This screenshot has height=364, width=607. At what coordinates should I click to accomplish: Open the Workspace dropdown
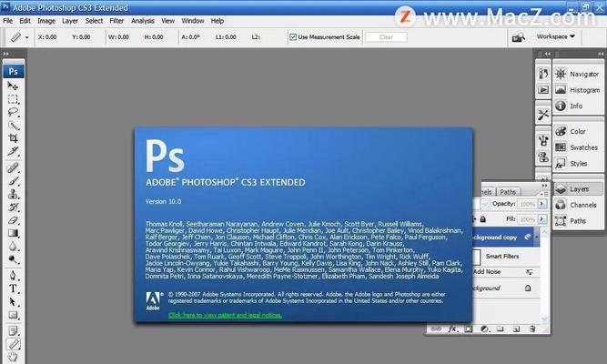pyautogui.click(x=555, y=36)
